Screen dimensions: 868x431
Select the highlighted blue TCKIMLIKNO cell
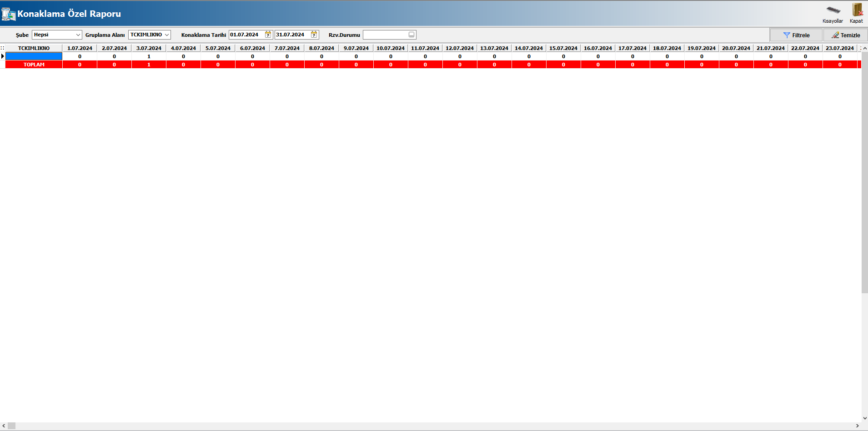(34, 56)
